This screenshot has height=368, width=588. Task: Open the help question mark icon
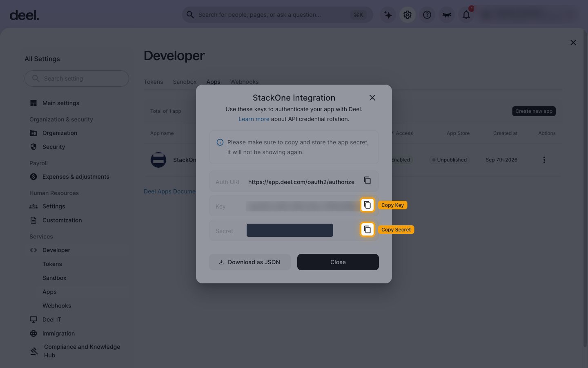(x=427, y=15)
